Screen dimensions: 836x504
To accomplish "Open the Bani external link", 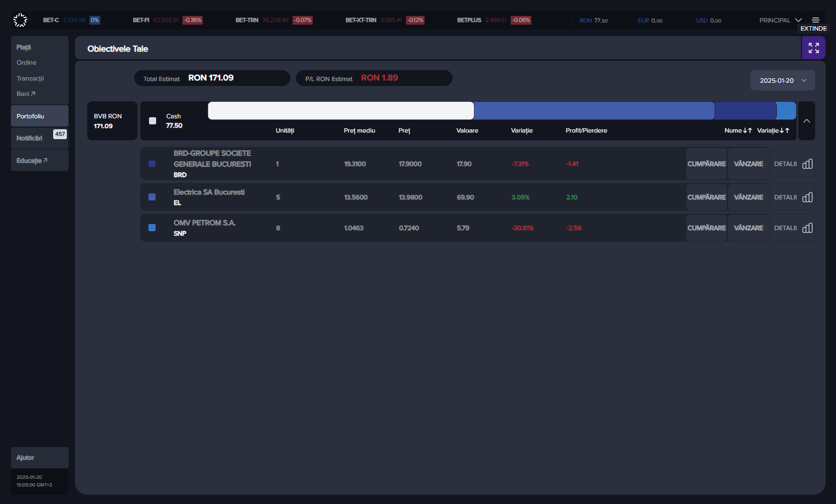I will click(26, 94).
